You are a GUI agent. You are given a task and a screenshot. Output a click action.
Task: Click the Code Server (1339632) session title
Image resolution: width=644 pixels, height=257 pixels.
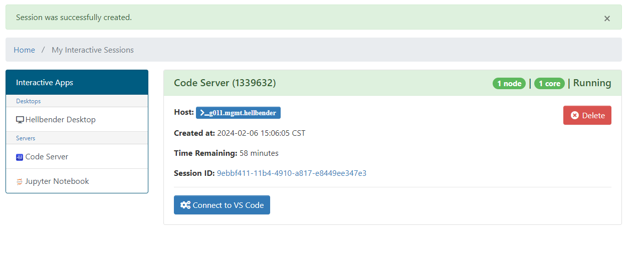click(225, 83)
